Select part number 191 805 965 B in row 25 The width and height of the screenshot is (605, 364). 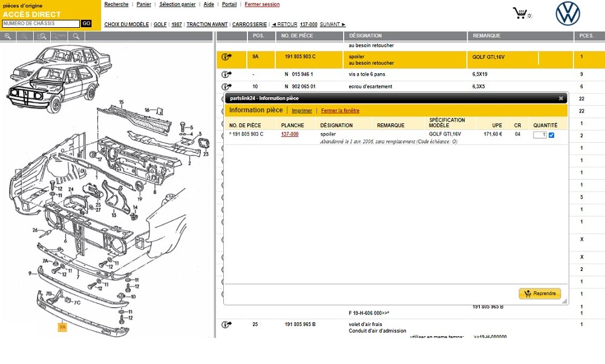(x=300, y=325)
